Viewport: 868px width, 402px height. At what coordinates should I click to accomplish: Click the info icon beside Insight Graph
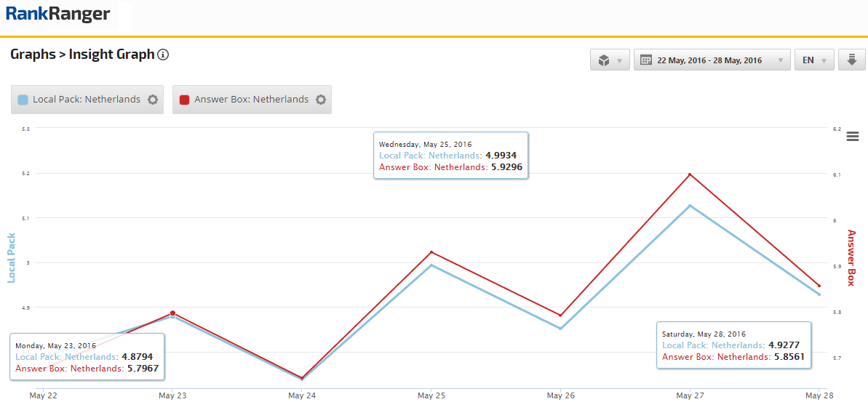coord(164,55)
